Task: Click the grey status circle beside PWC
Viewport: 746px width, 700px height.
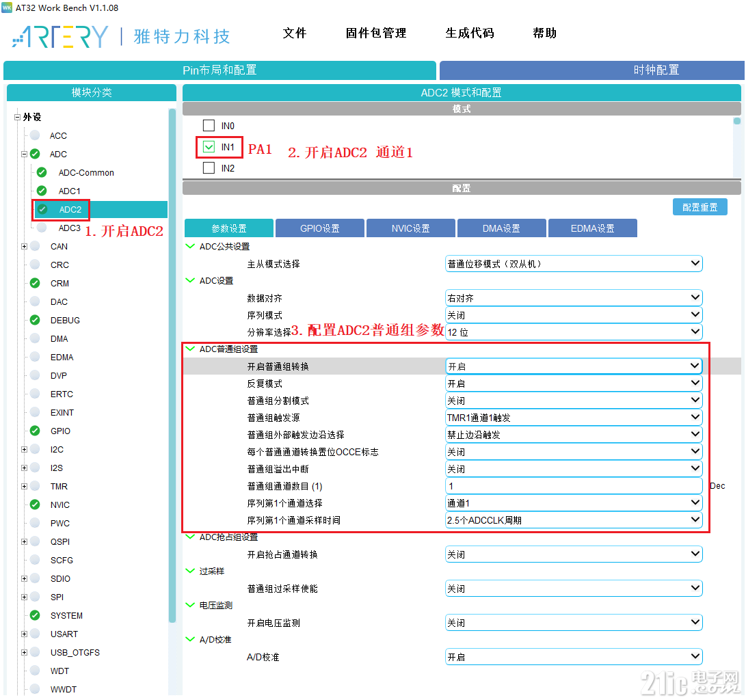Action: tap(35, 523)
